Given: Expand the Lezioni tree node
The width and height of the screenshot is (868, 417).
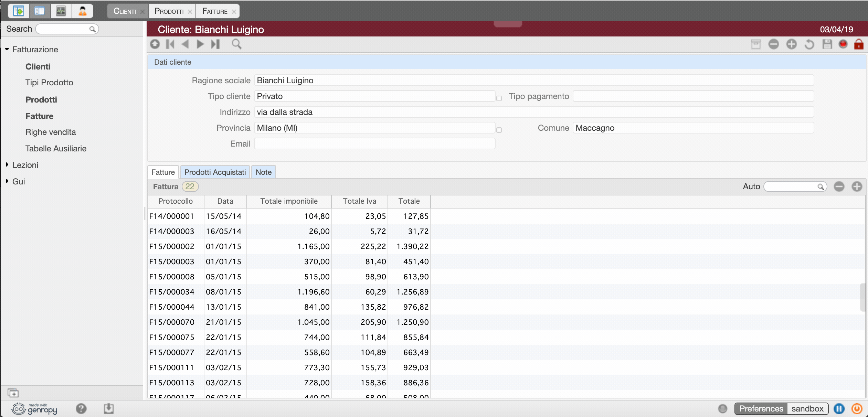Looking at the screenshot, I should click(x=7, y=165).
